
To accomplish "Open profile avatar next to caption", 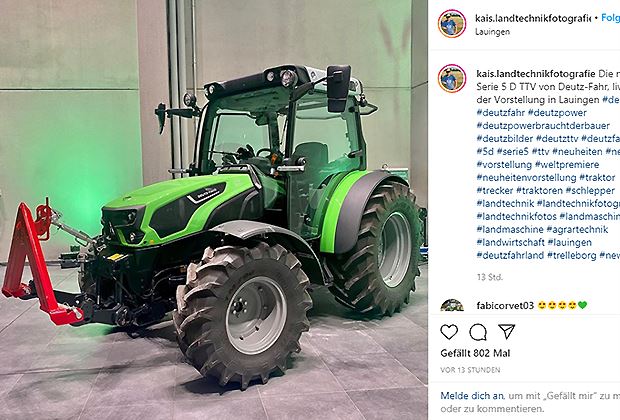I will tap(452, 78).
